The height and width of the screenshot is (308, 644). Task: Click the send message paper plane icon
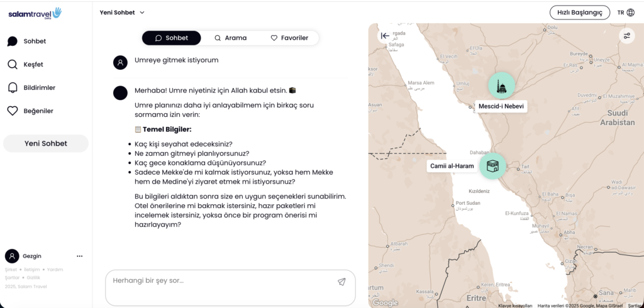tap(341, 282)
